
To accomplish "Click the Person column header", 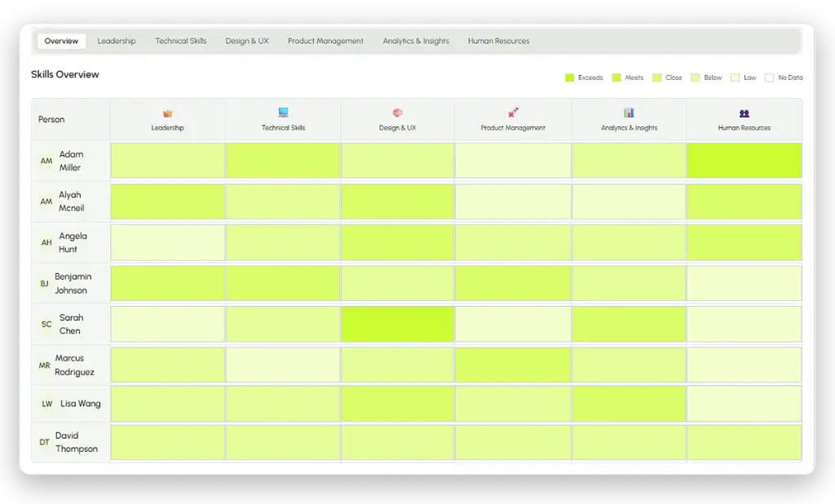I will click(51, 119).
